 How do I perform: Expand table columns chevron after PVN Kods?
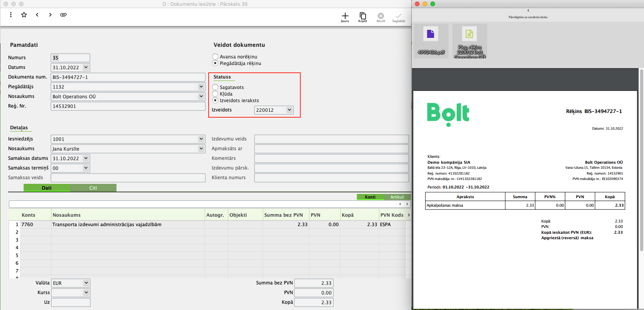[x=409, y=215]
